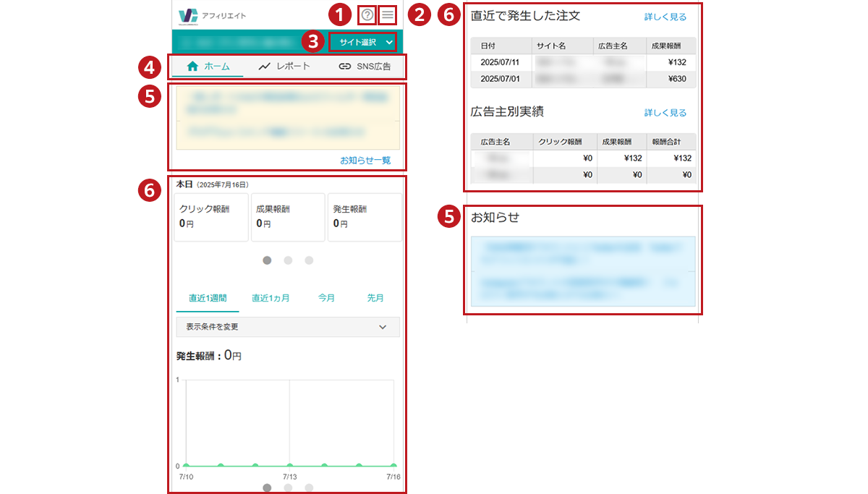868x494 pixels.
Task: Click the report chart line icon
Action: 265,67
